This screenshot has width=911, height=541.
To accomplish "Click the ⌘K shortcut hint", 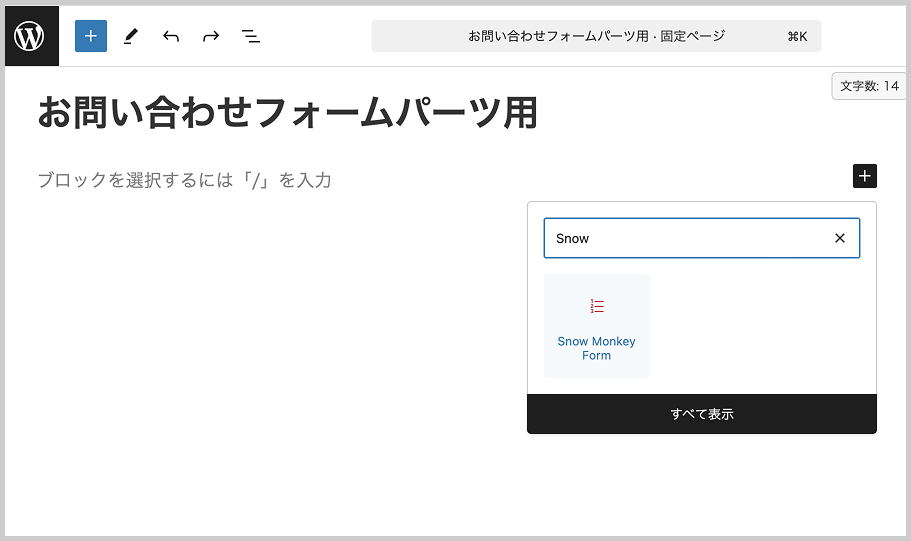I will click(x=797, y=37).
